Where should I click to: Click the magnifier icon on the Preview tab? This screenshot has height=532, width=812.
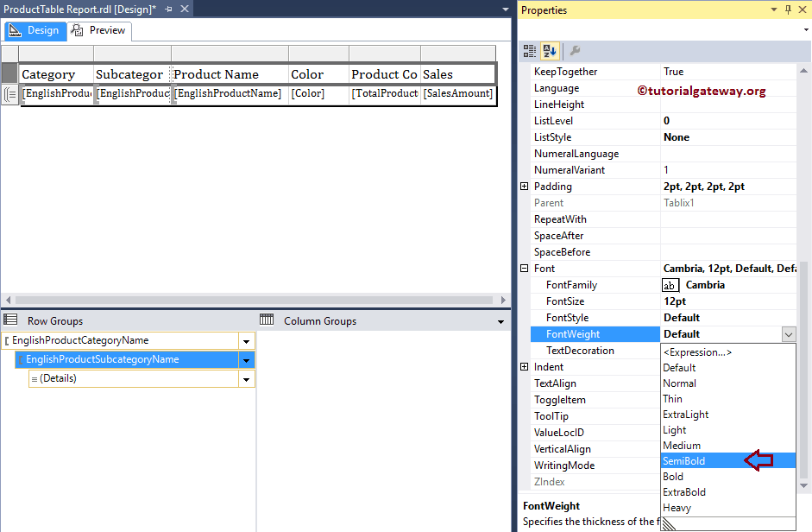pos(78,29)
